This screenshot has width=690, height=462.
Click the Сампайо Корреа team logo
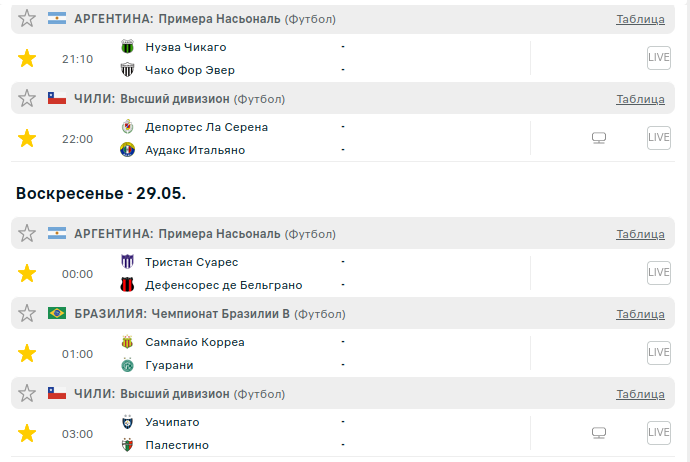[x=128, y=342]
